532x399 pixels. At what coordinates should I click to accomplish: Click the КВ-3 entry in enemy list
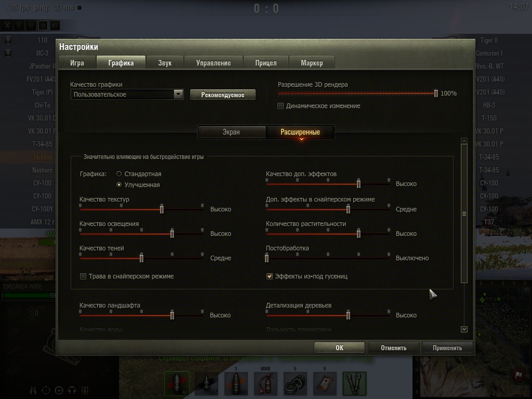(489, 105)
